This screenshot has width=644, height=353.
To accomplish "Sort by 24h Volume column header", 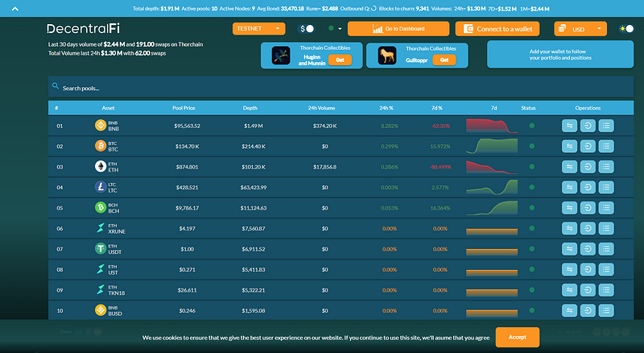I will click(321, 108).
